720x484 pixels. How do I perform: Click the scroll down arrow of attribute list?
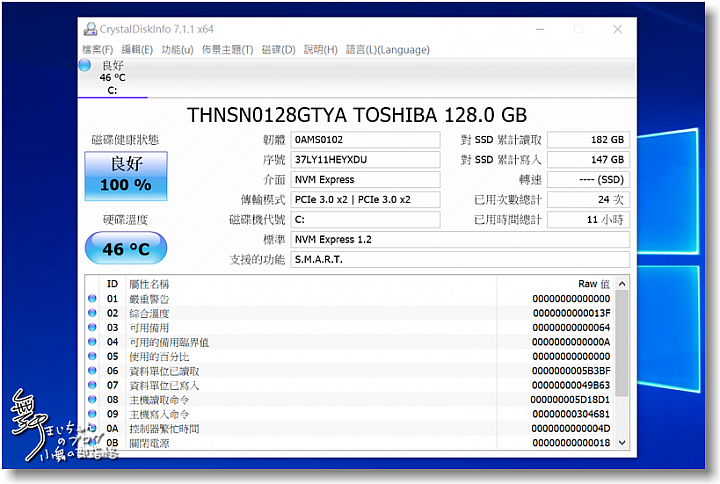click(622, 443)
